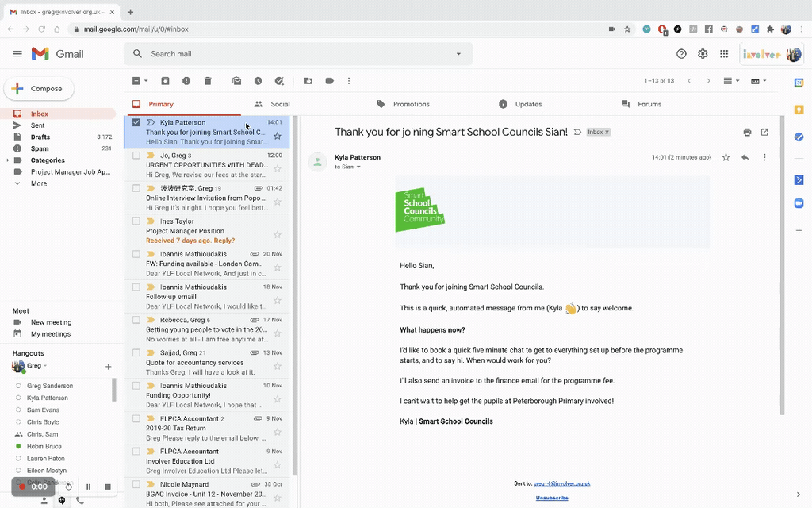Open Greg's Hangouts status dropdown
Viewport: 812px width, 508px height.
pyautogui.click(x=45, y=365)
